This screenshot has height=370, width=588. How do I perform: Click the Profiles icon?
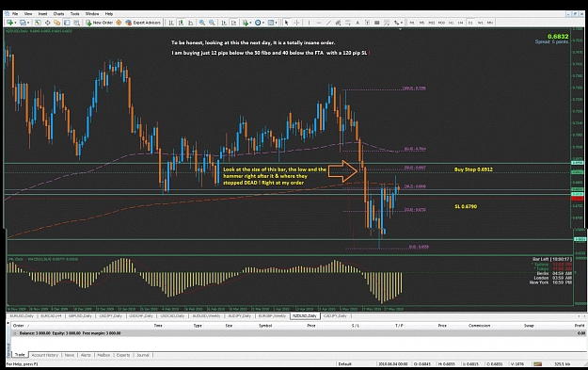pos(23,23)
